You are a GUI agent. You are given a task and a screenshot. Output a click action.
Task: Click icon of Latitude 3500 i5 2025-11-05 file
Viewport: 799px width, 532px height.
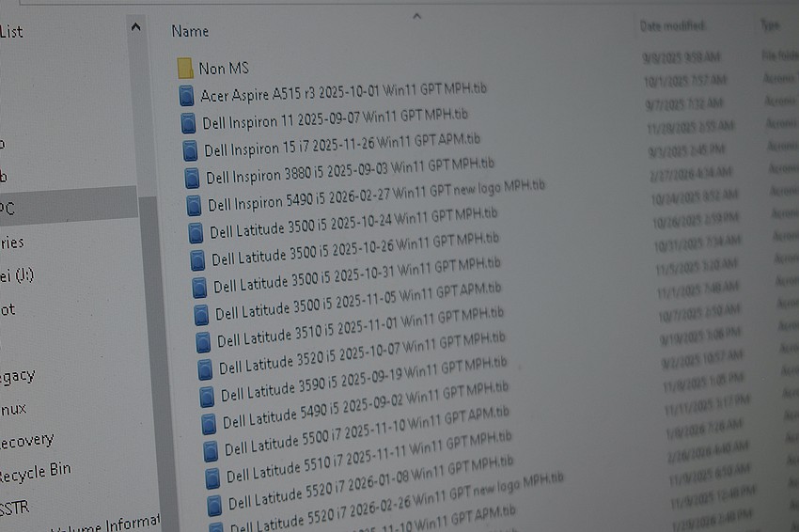(x=201, y=315)
